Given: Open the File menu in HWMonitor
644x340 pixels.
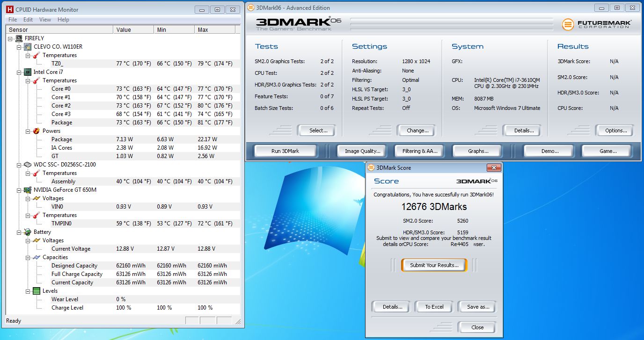Looking at the screenshot, I should pyautogui.click(x=13, y=20).
